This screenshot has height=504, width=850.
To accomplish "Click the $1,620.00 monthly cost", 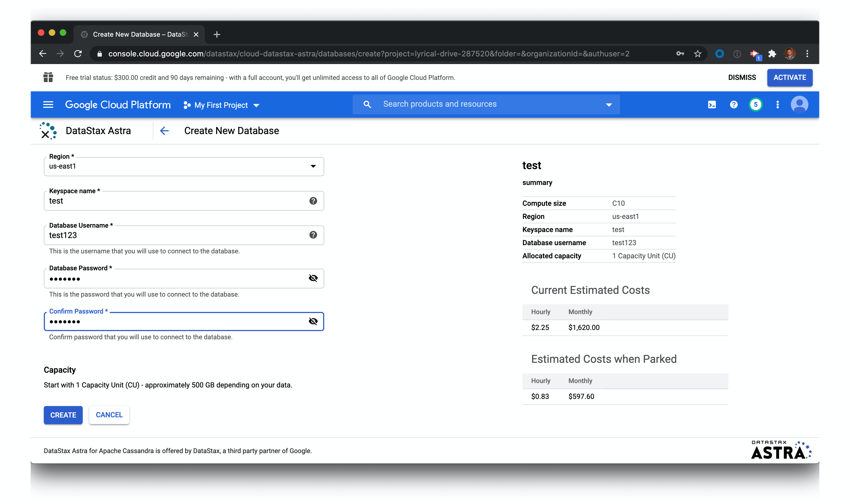I will (x=584, y=328).
